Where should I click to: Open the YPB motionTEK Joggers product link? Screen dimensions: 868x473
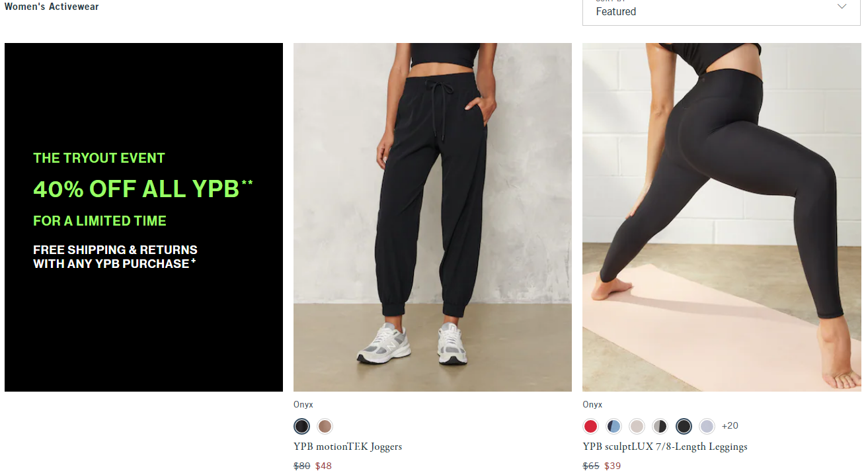click(x=348, y=447)
